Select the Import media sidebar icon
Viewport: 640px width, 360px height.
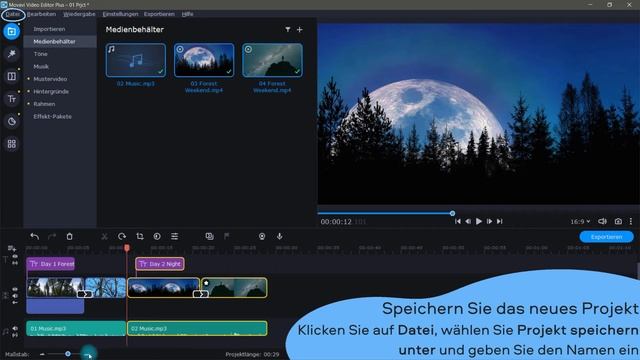[11, 31]
